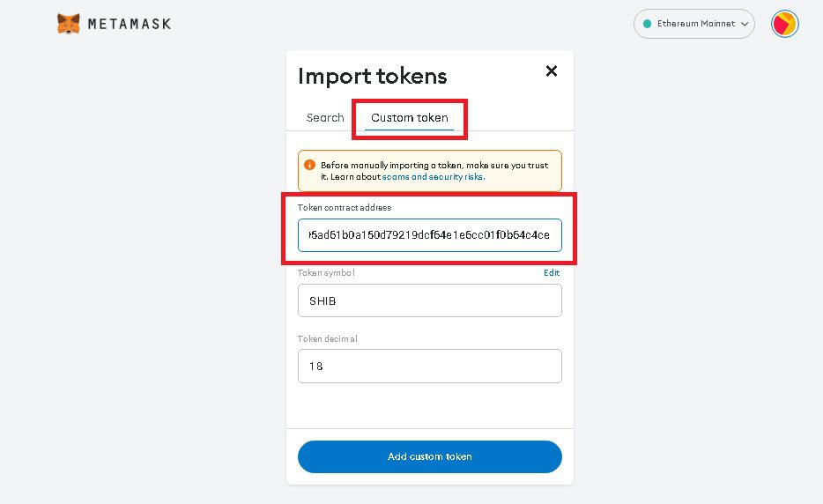
Task: Switch to the Search tab
Action: click(x=325, y=117)
